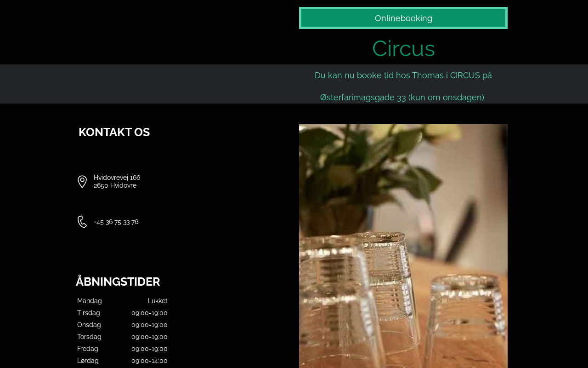This screenshot has width=588, height=368.
Task: Select the map pin location icon
Action: pos(82,182)
